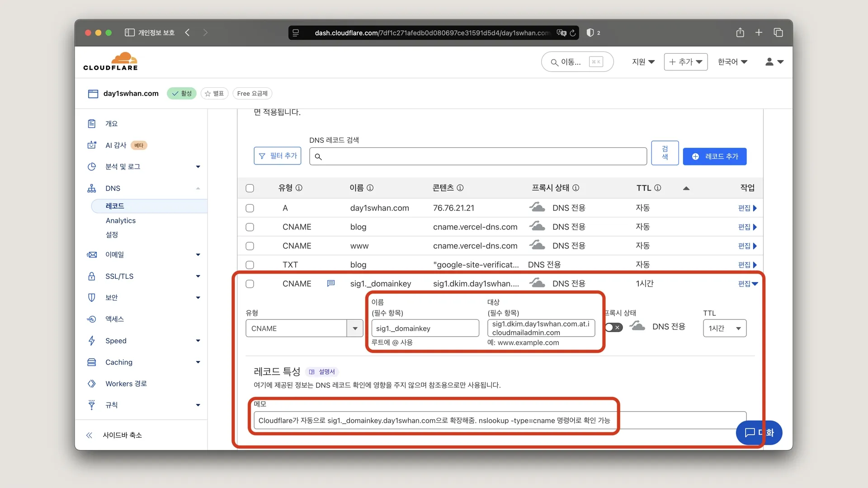Click info icon next to 유형 header

click(x=299, y=188)
